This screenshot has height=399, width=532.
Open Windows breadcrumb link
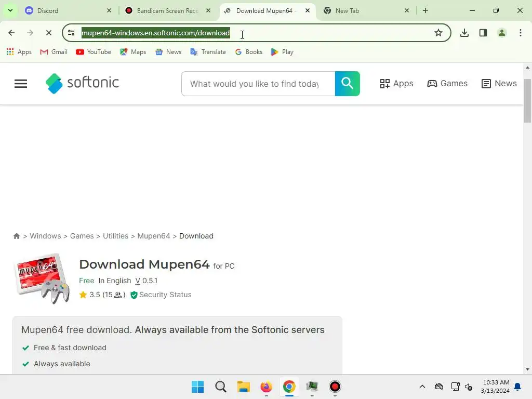click(46, 236)
